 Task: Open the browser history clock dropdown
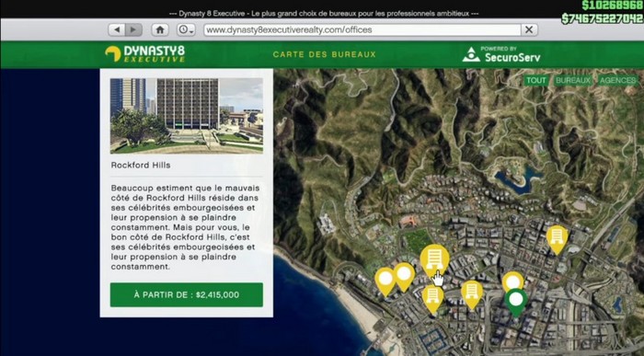point(186,30)
